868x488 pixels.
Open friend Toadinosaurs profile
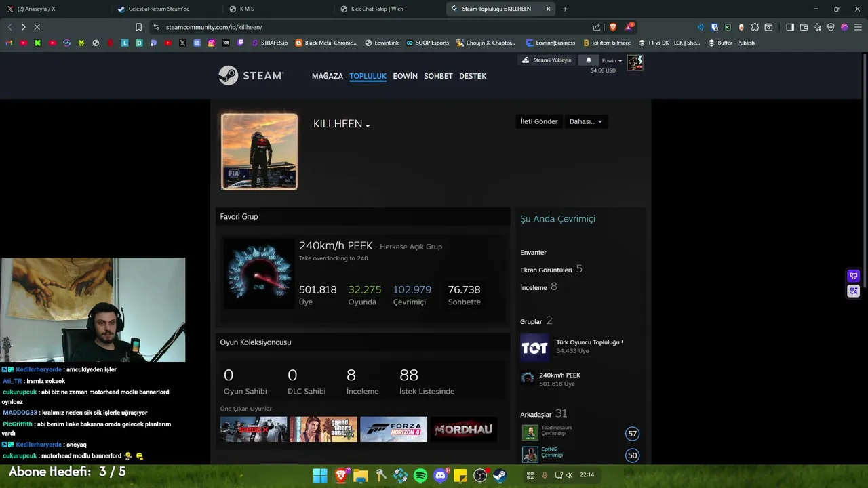556,428
